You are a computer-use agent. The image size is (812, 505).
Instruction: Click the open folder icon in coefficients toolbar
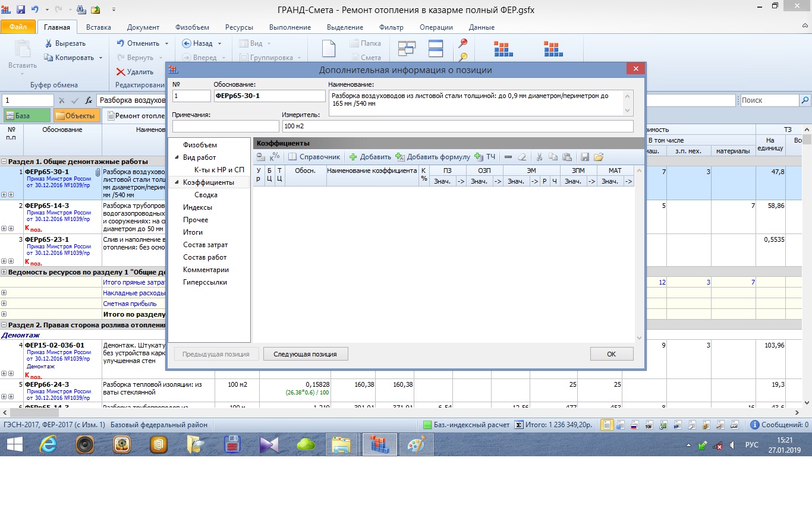(599, 157)
